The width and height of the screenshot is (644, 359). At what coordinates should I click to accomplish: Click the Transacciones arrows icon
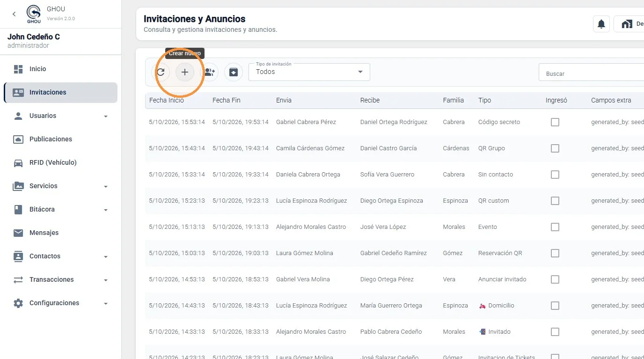tap(18, 279)
